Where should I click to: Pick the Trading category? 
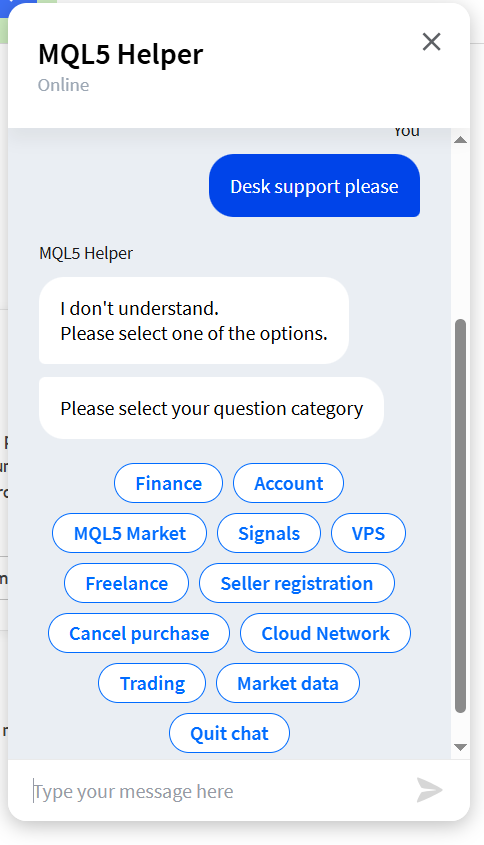click(152, 683)
